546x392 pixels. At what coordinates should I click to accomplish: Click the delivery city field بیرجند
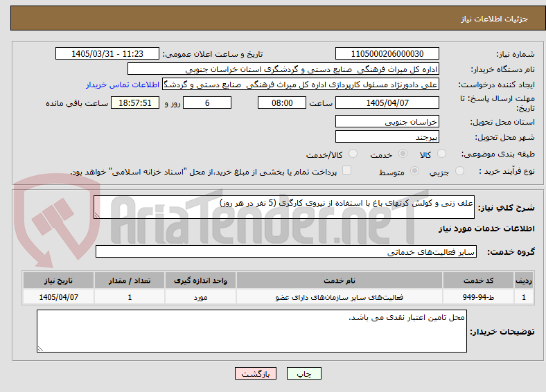pos(387,137)
